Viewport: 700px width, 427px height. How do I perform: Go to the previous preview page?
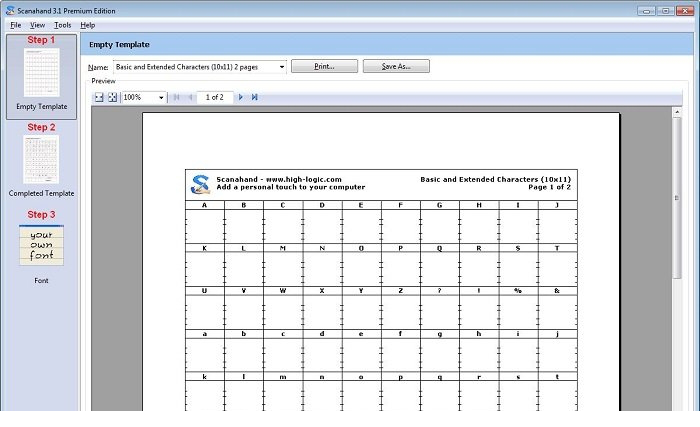coord(191,97)
